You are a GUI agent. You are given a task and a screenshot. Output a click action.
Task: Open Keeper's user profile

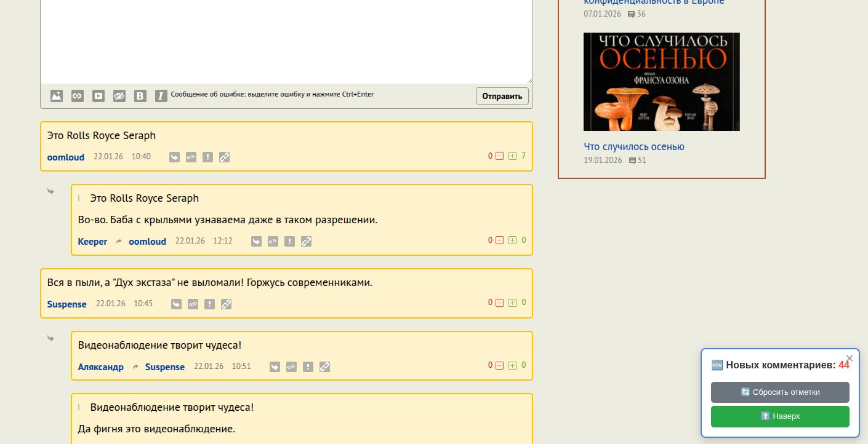[x=92, y=242]
